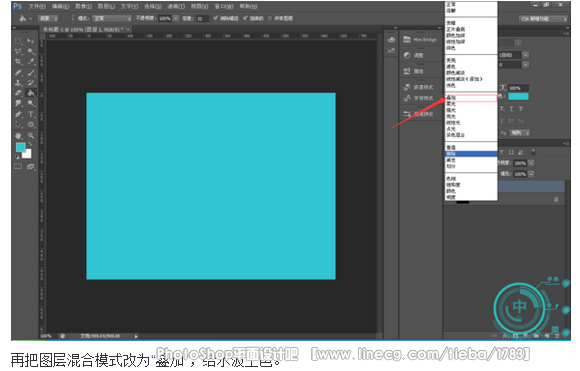Select the Ellipse shape tool
The image size is (580, 371).
pos(31,125)
